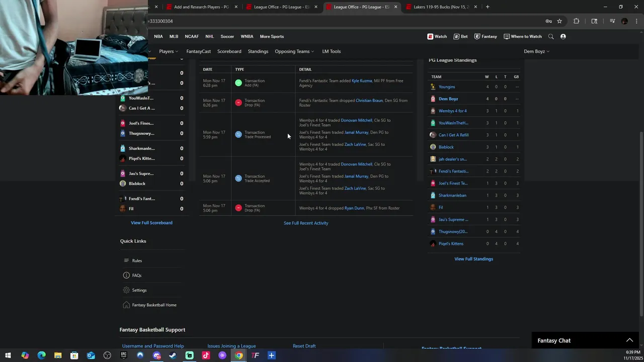
Task: Click the ESPN Watch link
Action: click(437, 36)
